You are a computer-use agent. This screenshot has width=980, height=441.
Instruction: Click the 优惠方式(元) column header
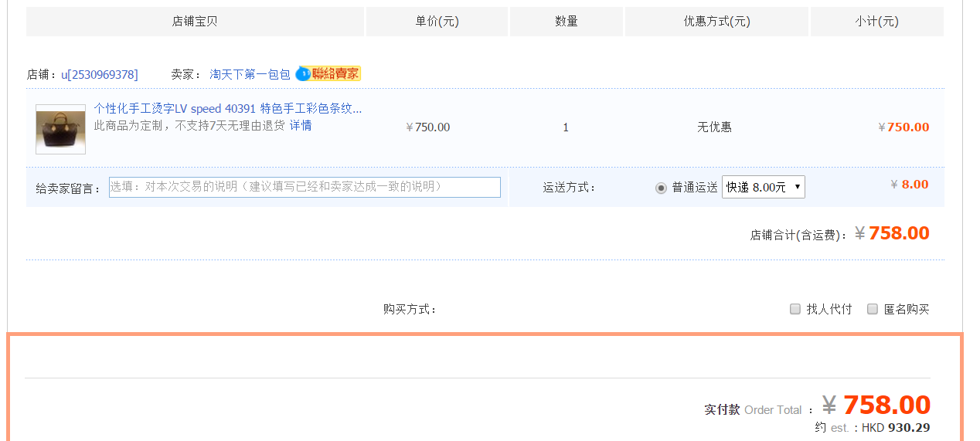pos(716,22)
